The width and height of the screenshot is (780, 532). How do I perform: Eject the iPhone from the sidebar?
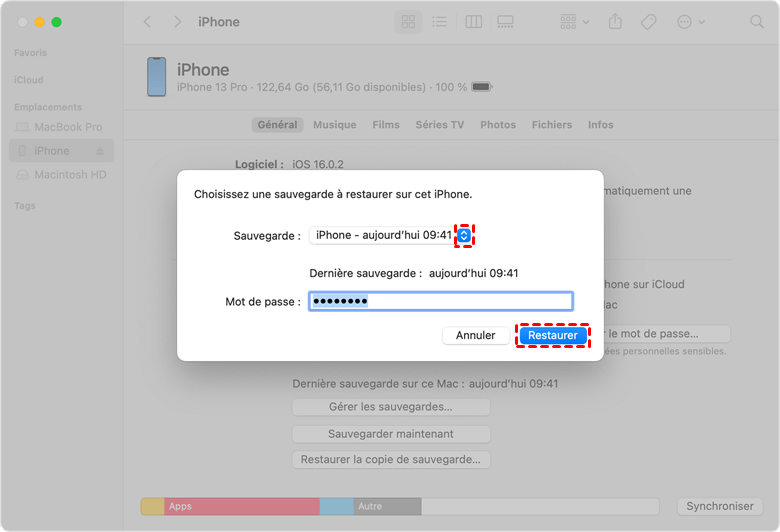pos(100,151)
